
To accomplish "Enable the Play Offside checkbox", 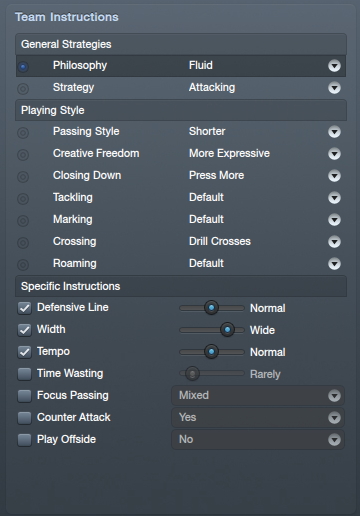I will 25,440.
